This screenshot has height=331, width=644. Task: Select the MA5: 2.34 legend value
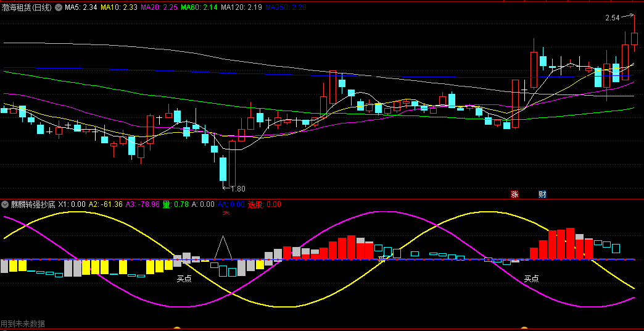pos(81,7)
